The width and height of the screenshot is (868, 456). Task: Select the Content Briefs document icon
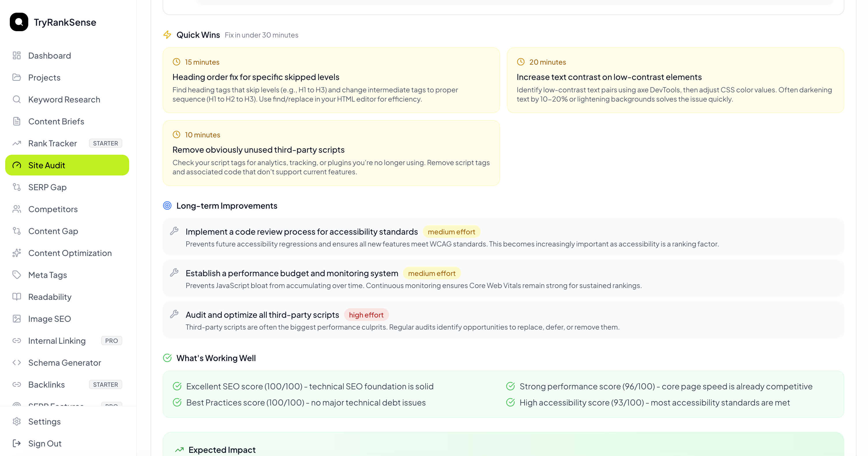click(16, 121)
